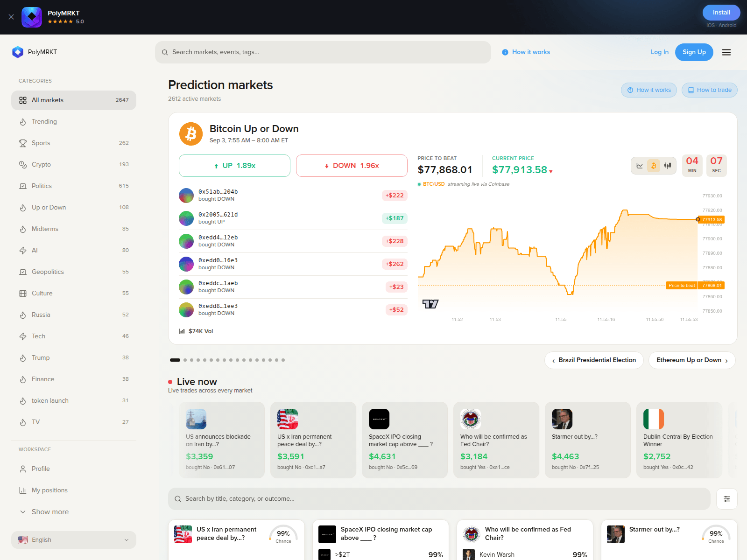Click the PolyMRKT sidebar logo
The image size is (747, 560).
(x=18, y=52)
